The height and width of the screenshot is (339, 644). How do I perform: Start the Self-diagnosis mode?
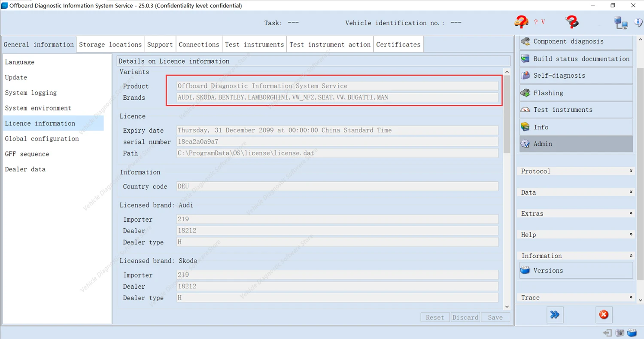click(576, 76)
